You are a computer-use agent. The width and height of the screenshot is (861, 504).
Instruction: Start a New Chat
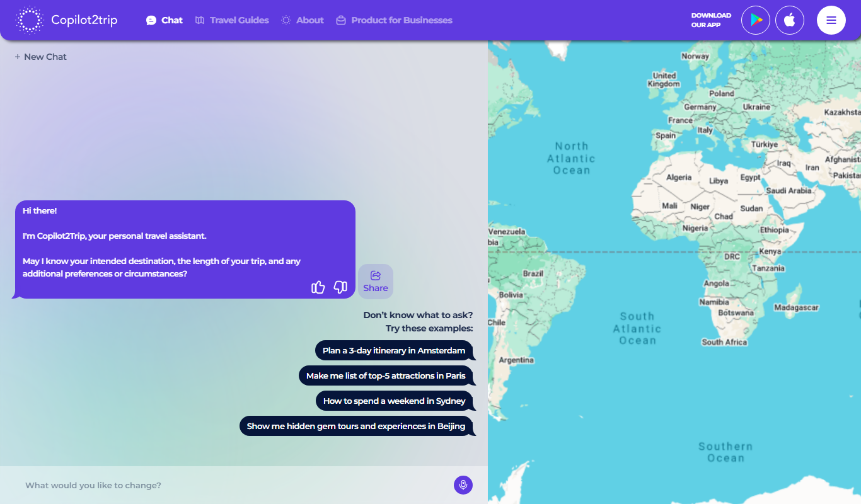40,57
